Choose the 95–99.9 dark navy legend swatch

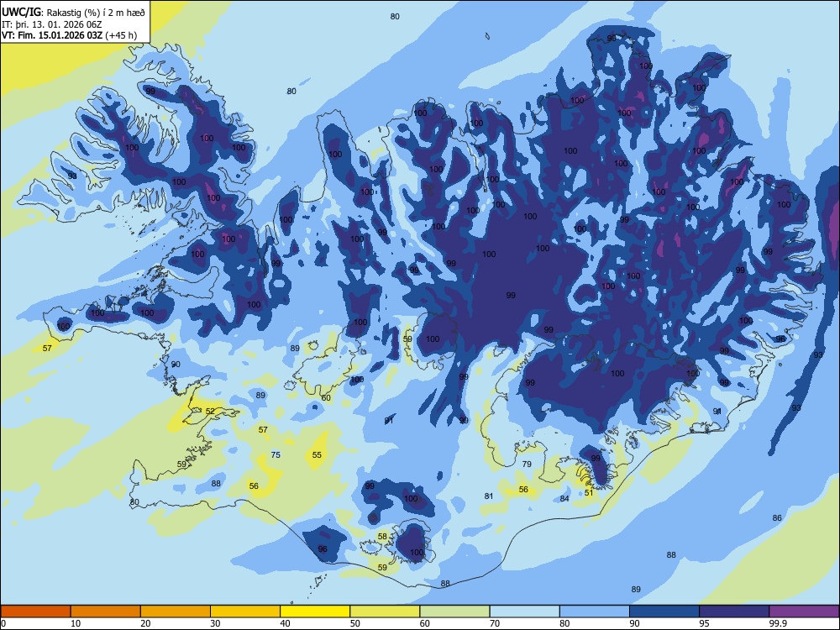(734, 612)
